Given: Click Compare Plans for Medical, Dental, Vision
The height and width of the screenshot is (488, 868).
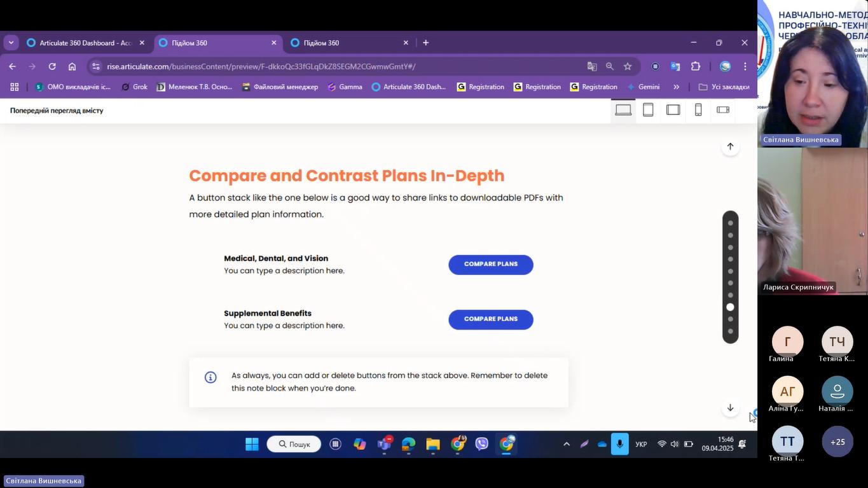Looking at the screenshot, I should coord(490,265).
